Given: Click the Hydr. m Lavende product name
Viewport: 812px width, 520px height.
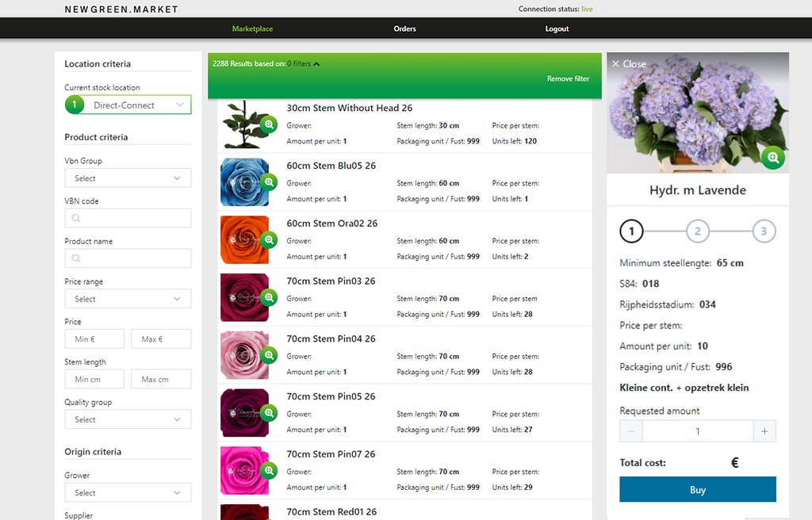Looking at the screenshot, I should tap(698, 190).
